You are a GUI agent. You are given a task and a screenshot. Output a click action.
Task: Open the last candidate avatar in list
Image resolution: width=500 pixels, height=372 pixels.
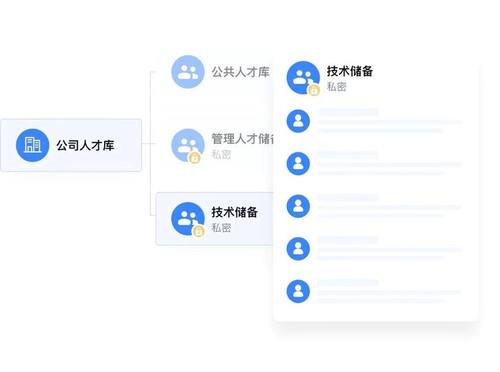298,291
